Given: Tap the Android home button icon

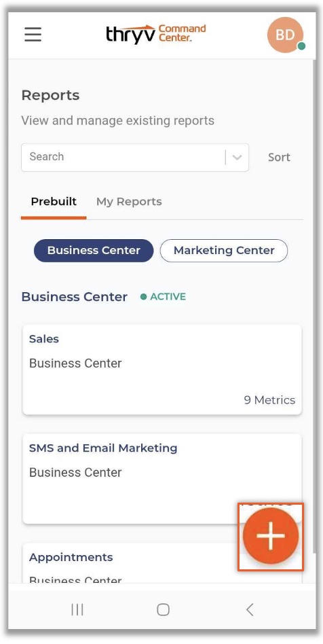Looking at the screenshot, I should click(x=163, y=609).
